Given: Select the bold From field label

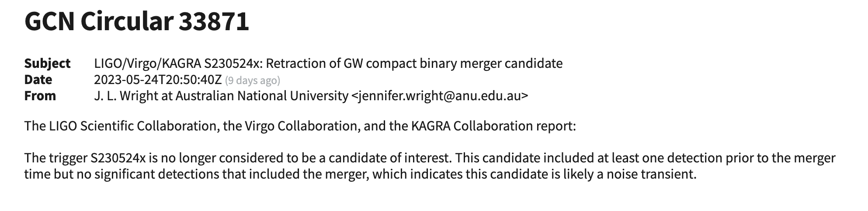Looking at the screenshot, I should (x=40, y=96).
